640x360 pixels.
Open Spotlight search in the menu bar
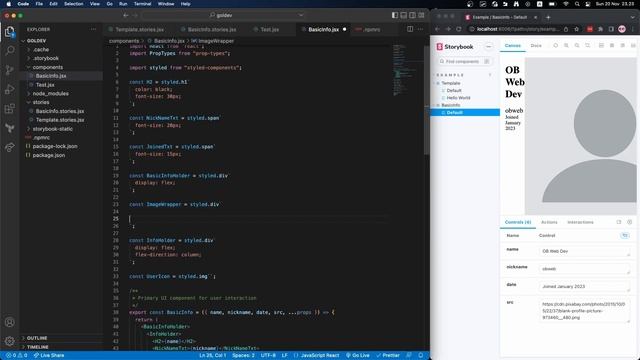point(577,4)
